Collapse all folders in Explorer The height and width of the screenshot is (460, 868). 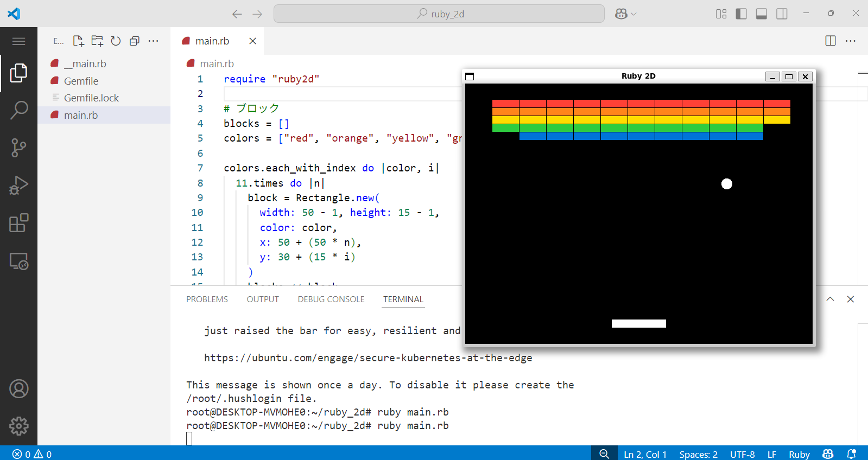pyautogui.click(x=135, y=41)
